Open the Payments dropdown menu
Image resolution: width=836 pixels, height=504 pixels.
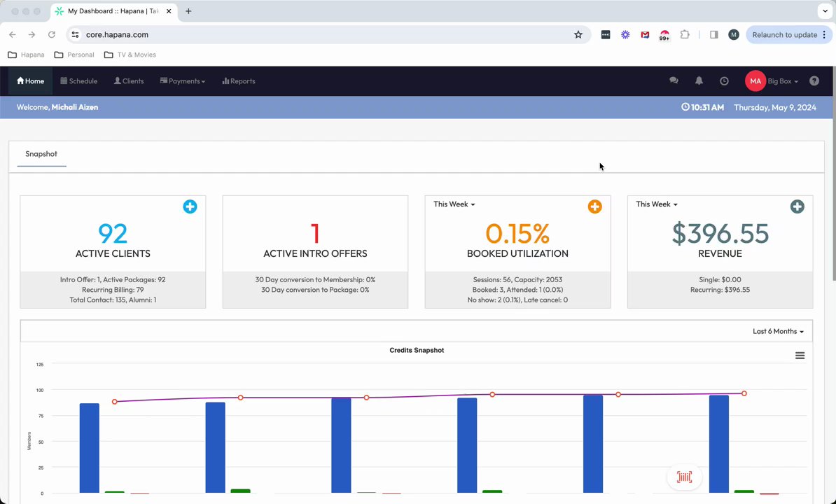click(x=182, y=81)
